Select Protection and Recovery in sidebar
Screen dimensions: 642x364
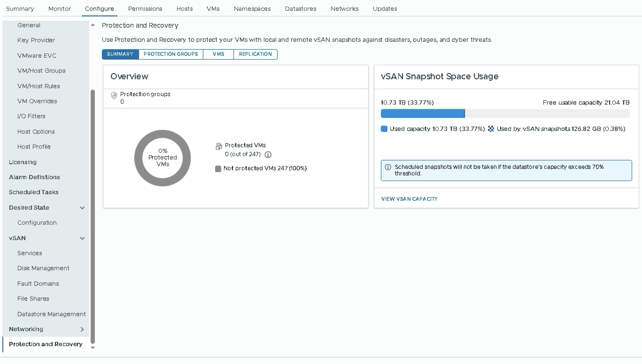coord(46,344)
